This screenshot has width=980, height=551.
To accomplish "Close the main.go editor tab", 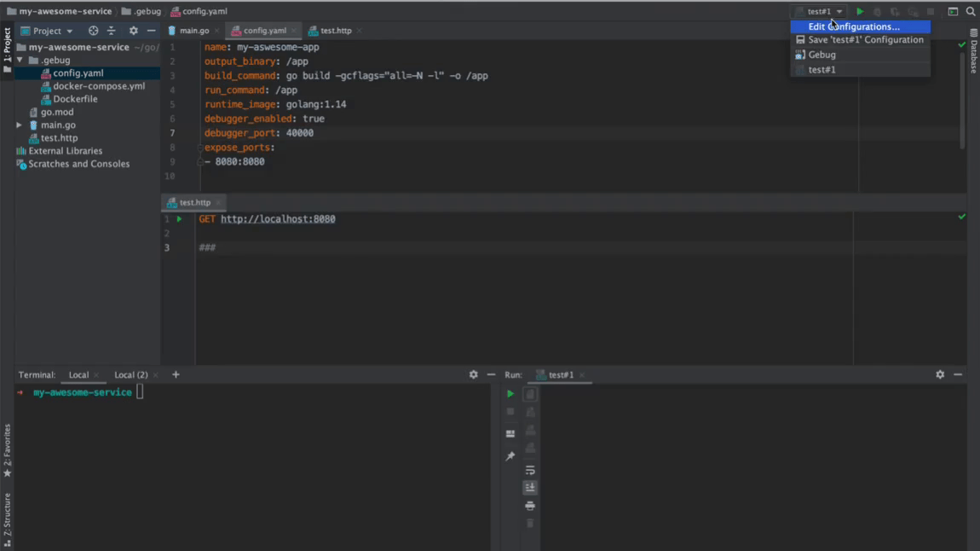I will (216, 31).
